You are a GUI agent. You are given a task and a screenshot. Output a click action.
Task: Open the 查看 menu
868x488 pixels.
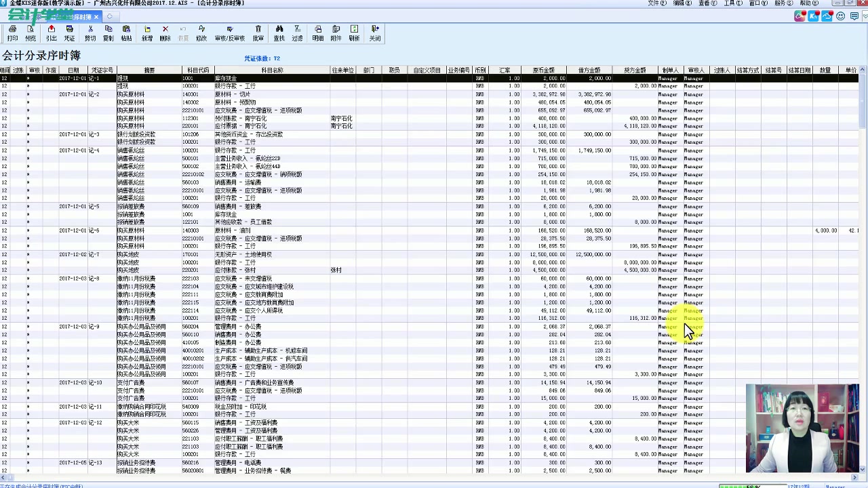click(x=707, y=3)
